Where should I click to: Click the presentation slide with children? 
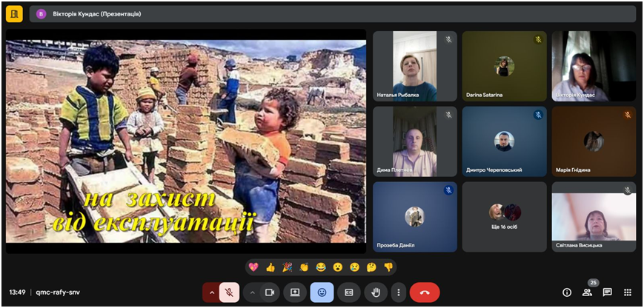[186, 141]
